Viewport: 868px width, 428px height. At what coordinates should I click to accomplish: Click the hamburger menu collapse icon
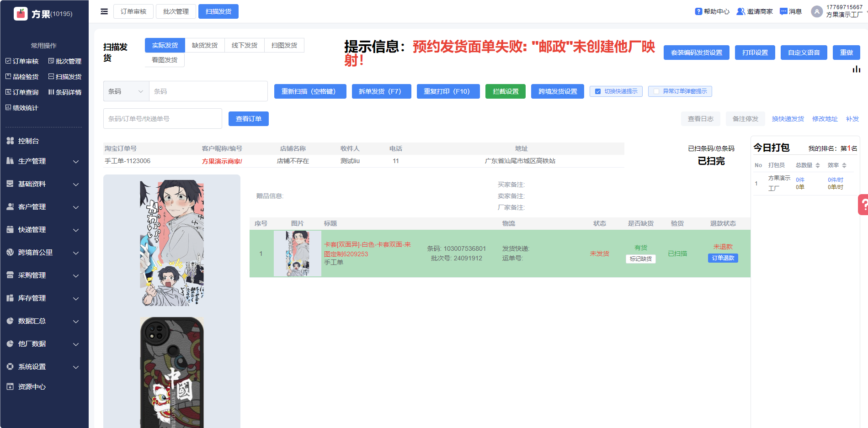[x=104, y=11]
